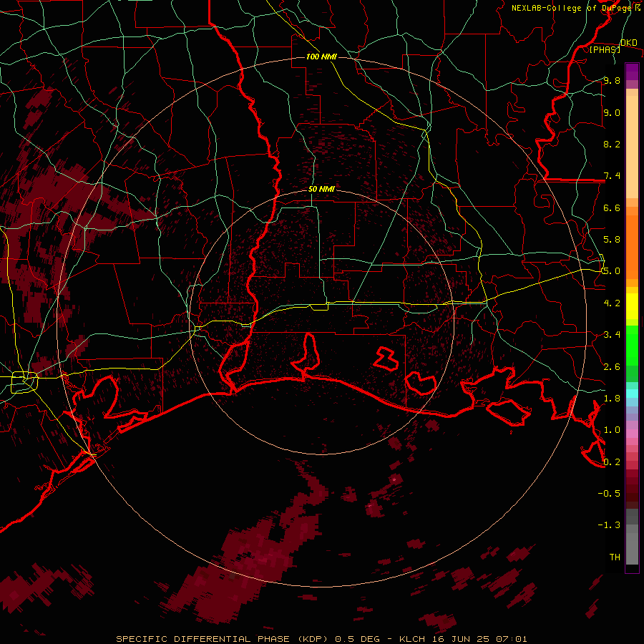The width and height of the screenshot is (644, 644).
Task: Click the 8.2 value on the scale
Action: [x=612, y=144]
